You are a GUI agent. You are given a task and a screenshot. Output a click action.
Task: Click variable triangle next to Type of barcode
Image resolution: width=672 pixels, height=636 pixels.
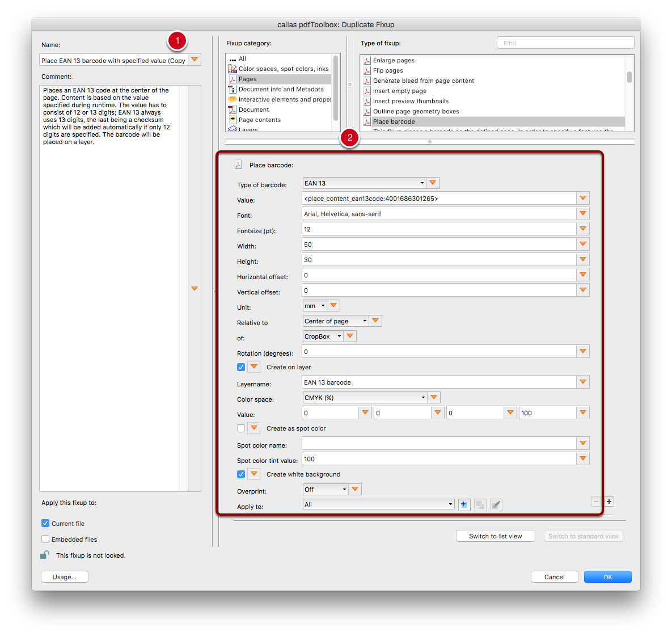(x=433, y=183)
